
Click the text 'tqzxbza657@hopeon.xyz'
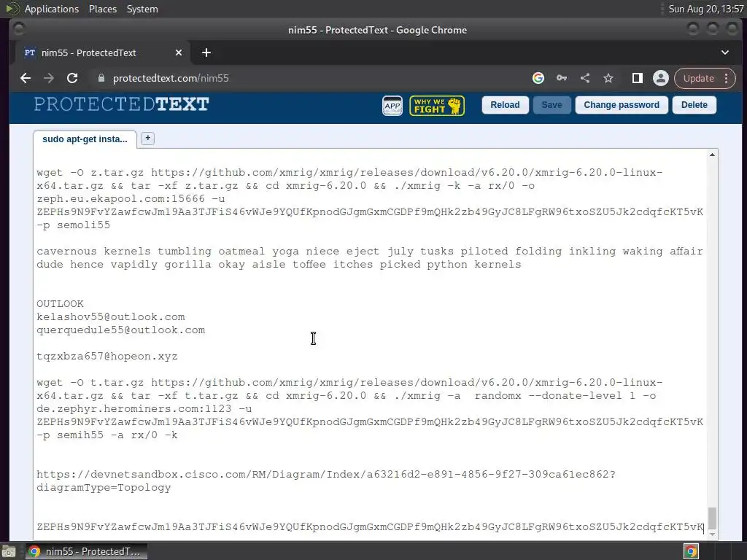click(107, 356)
